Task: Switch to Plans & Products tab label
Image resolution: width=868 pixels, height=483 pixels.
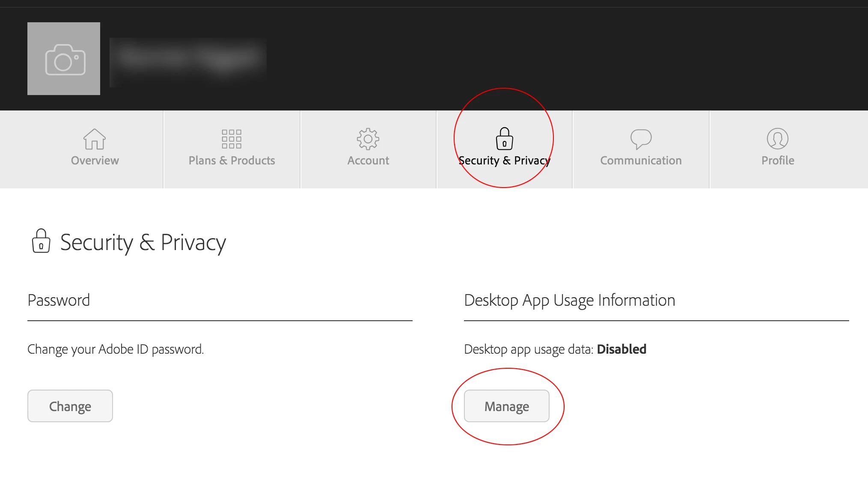Action: 232,161
